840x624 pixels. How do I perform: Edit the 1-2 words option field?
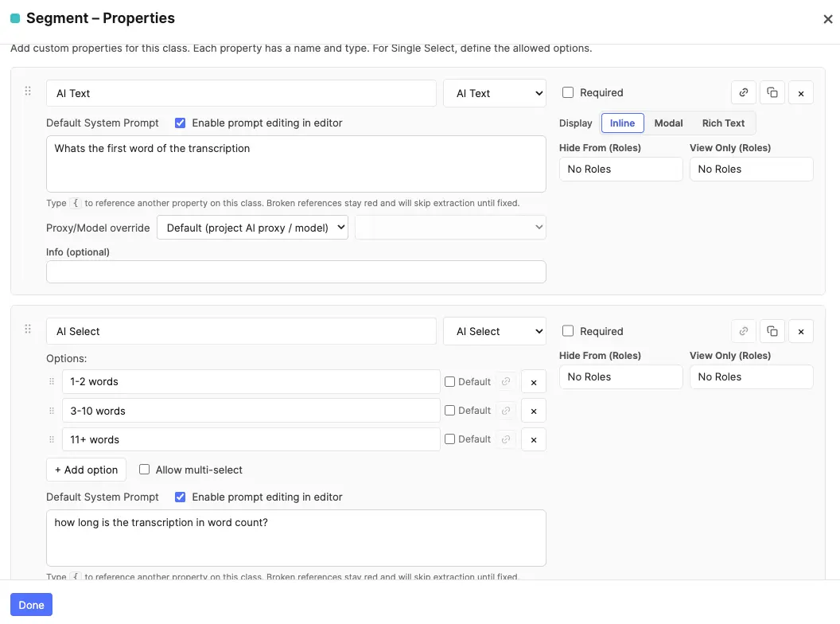[x=251, y=382]
